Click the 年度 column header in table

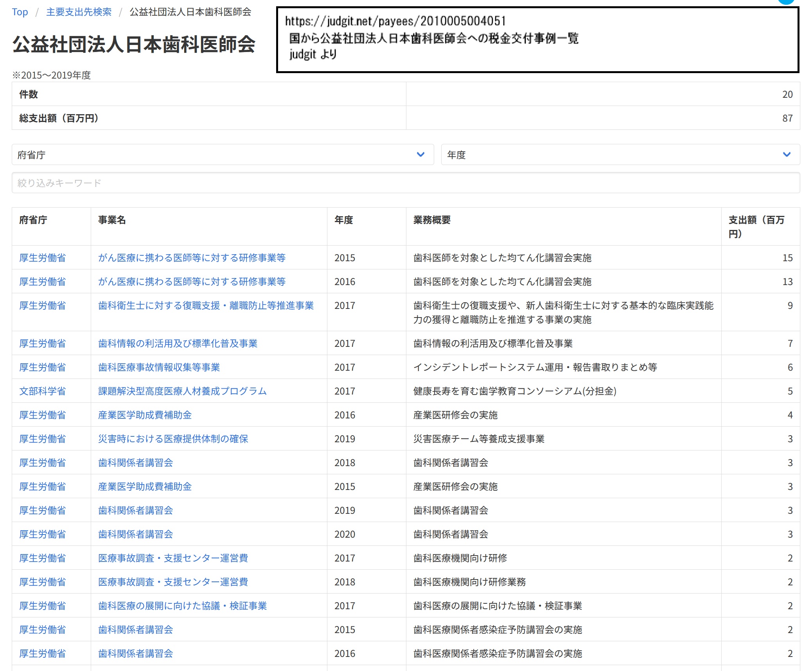[x=343, y=220]
